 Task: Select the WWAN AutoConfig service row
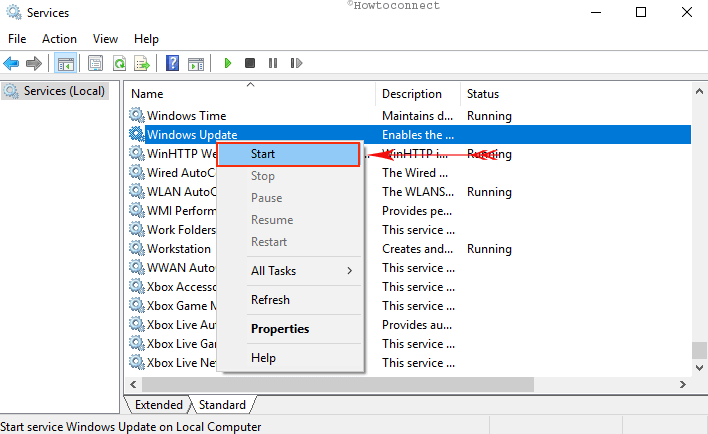coord(409,268)
